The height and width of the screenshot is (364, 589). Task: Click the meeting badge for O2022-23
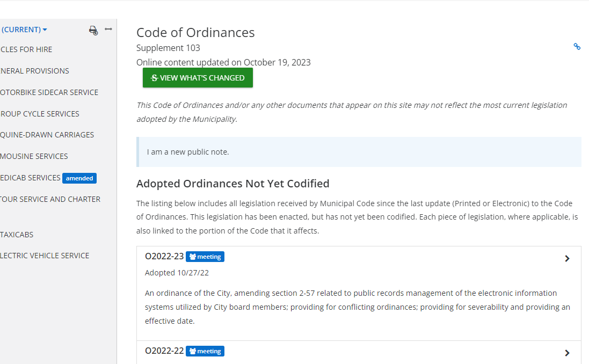pos(205,257)
